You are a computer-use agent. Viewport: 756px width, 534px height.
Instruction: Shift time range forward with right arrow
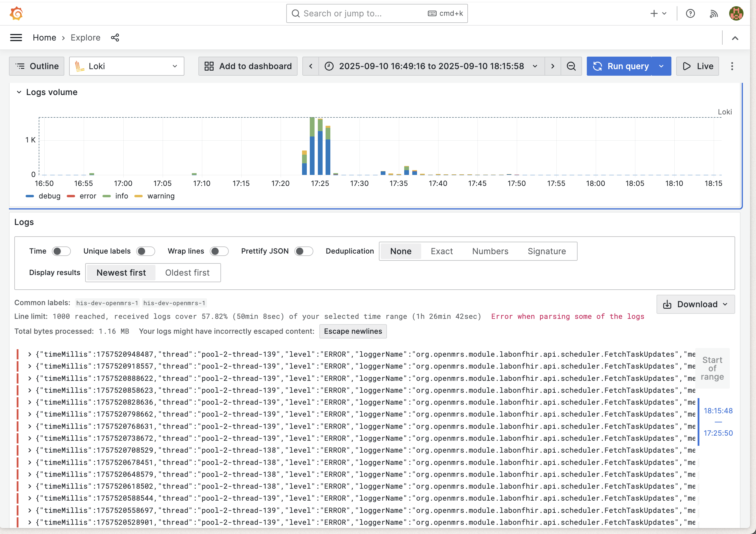(553, 66)
